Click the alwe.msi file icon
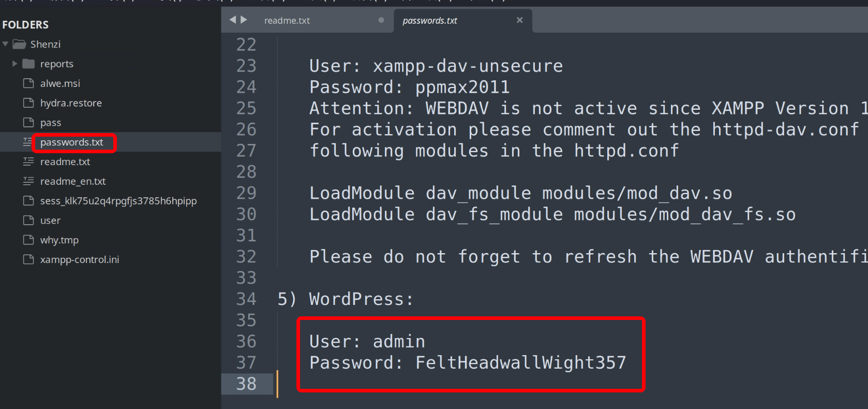 click(x=28, y=83)
